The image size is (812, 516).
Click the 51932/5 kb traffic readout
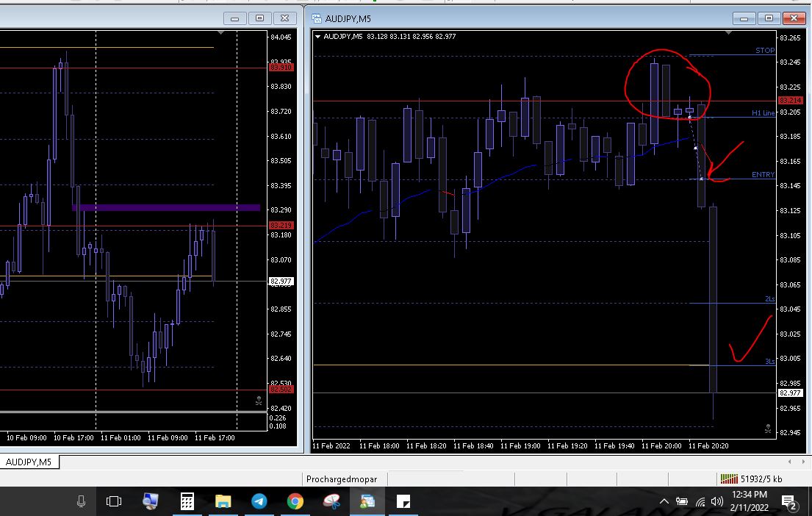[x=761, y=479]
